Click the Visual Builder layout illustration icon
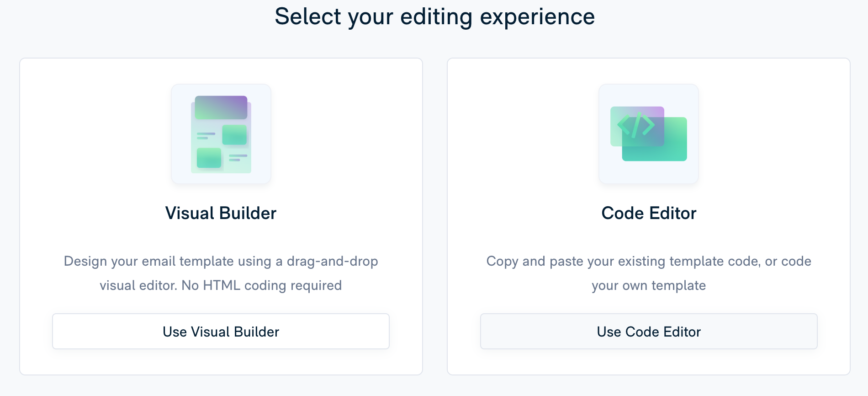868x396 pixels. click(221, 134)
